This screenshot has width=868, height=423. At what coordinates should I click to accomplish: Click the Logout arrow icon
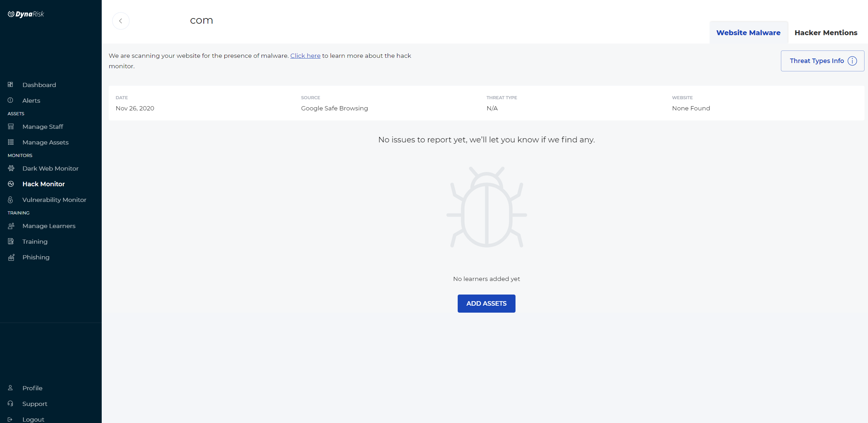tap(10, 419)
